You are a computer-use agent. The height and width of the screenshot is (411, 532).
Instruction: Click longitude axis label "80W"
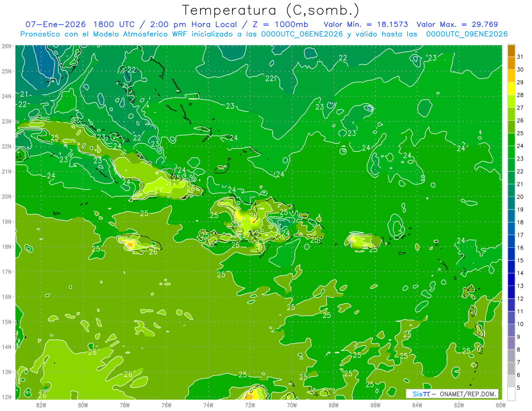pyautogui.click(x=82, y=405)
